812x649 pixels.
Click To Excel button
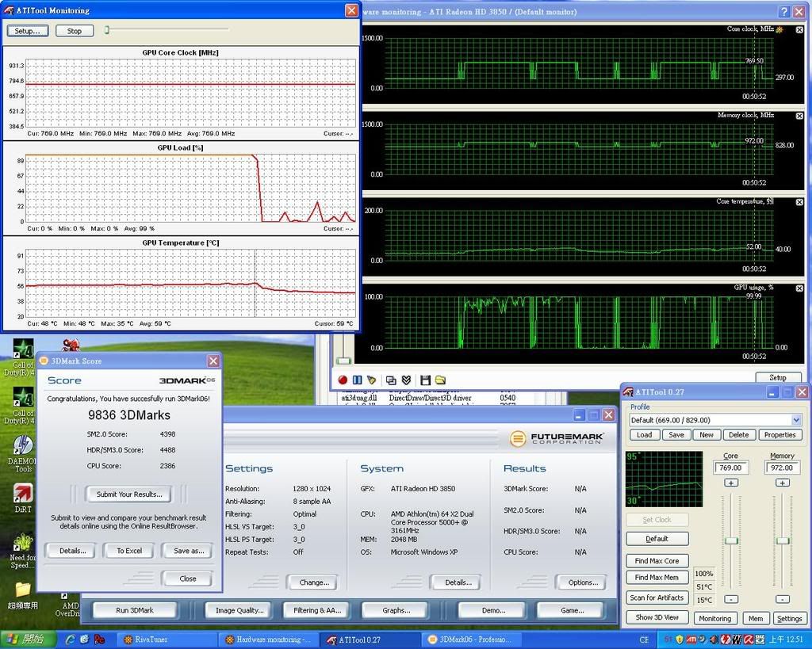click(x=129, y=551)
